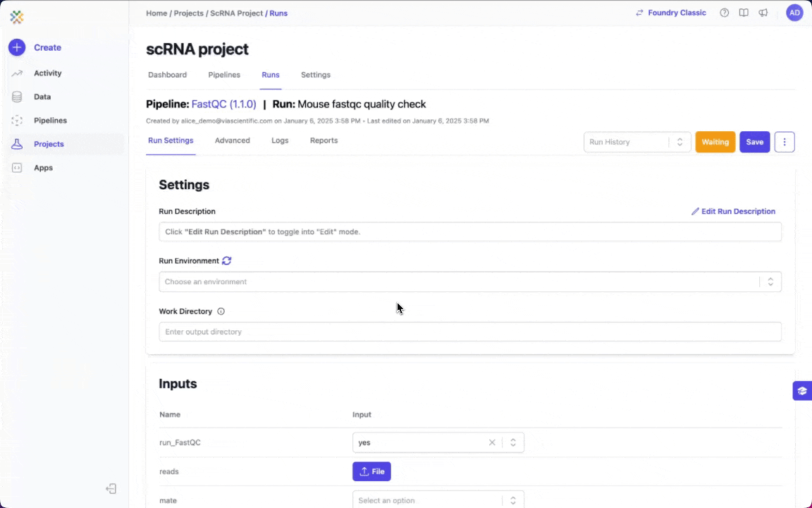This screenshot has width=812, height=508.
Task: Open the Pipelines project tab
Action: tap(224, 75)
